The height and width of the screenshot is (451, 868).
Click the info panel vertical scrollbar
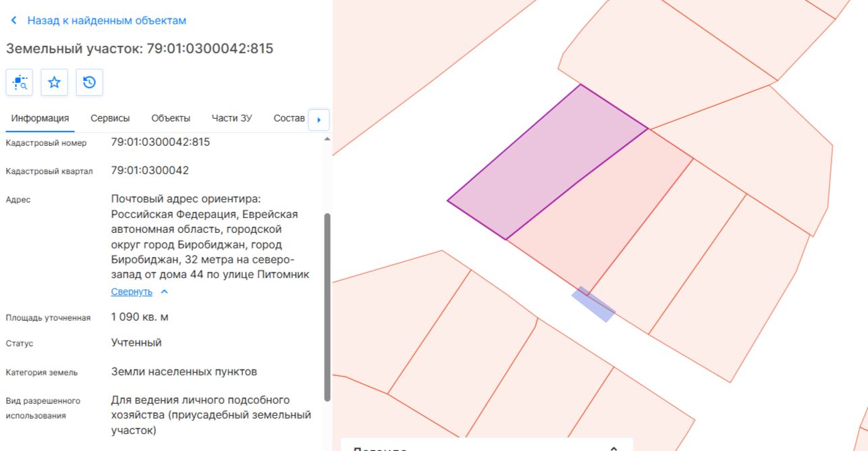(327, 307)
